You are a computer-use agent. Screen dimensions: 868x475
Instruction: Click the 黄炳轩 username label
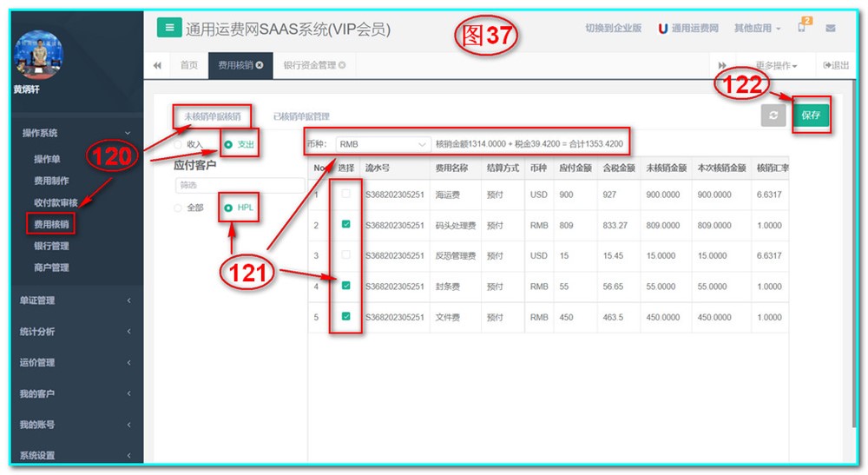pyautogui.click(x=27, y=89)
